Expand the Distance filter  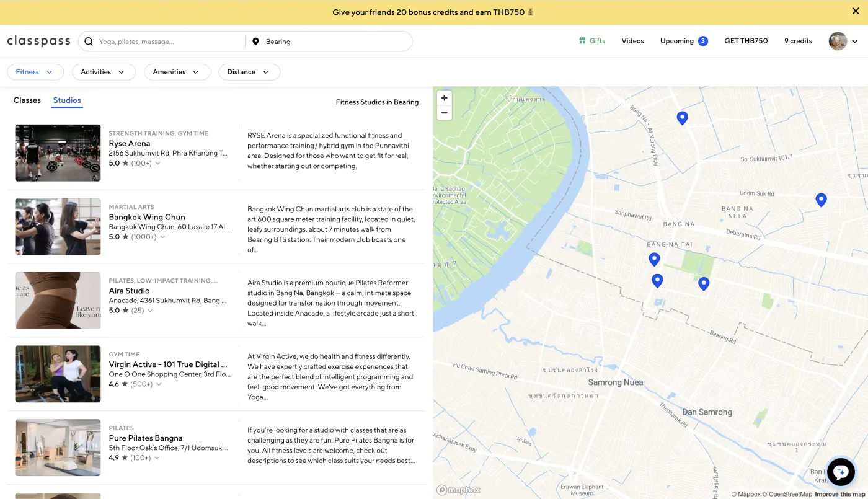coord(249,72)
